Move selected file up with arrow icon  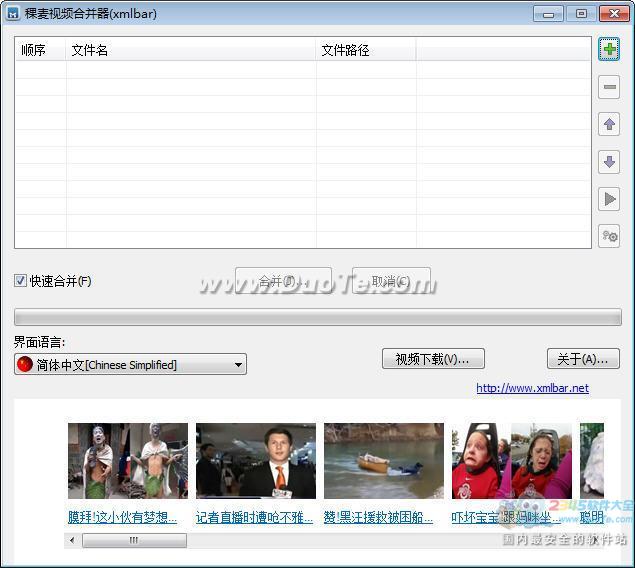click(609, 124)
